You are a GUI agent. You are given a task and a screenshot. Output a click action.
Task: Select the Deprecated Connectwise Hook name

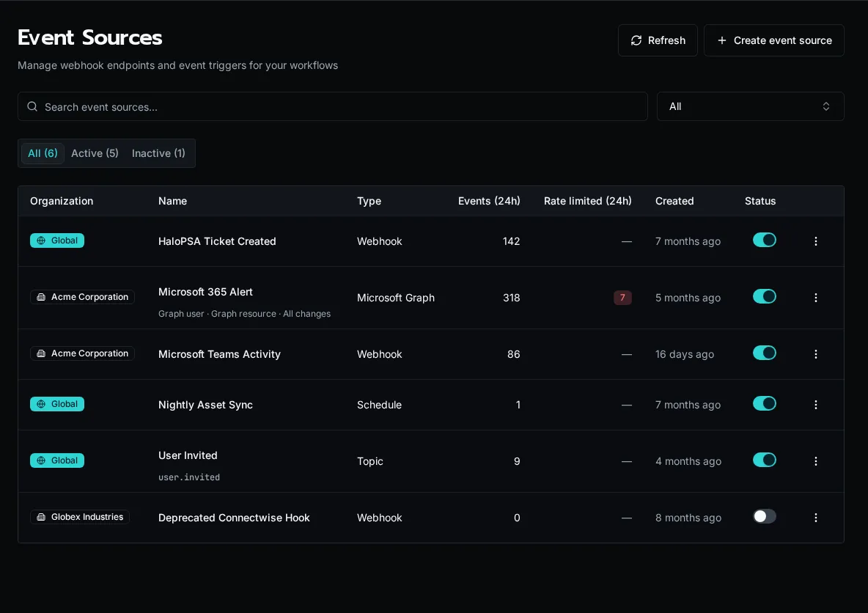(x=234, y=517)
